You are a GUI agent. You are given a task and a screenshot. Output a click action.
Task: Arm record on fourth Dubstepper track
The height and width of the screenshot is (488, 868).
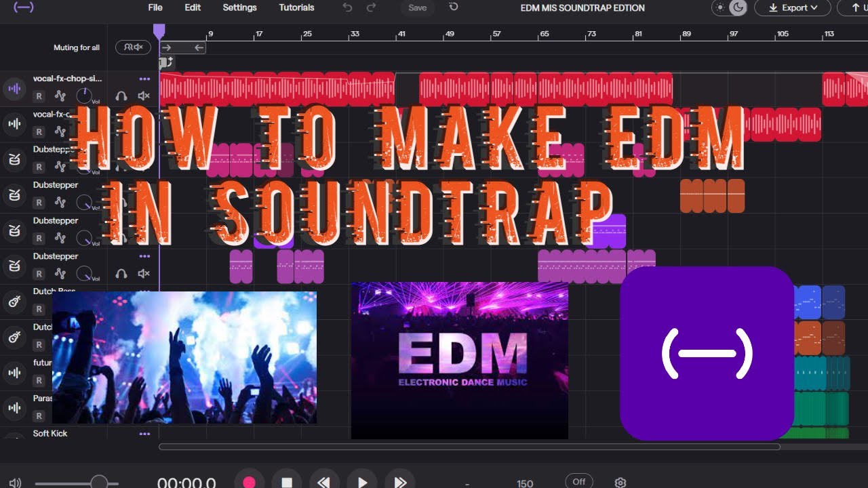[x=39, y=274]
